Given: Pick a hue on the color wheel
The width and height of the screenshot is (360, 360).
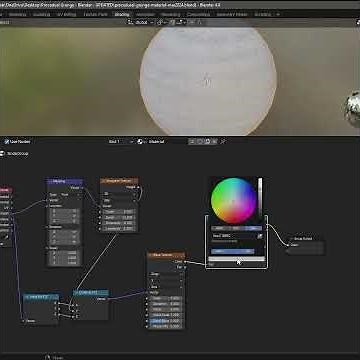Looking at the screenshot, I should coord(233,200).
